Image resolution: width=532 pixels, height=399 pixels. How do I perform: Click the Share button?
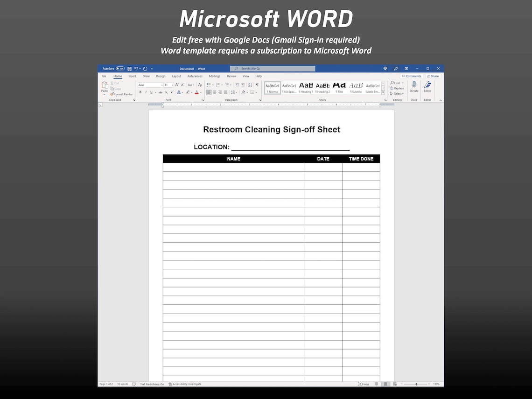(433, 76)
